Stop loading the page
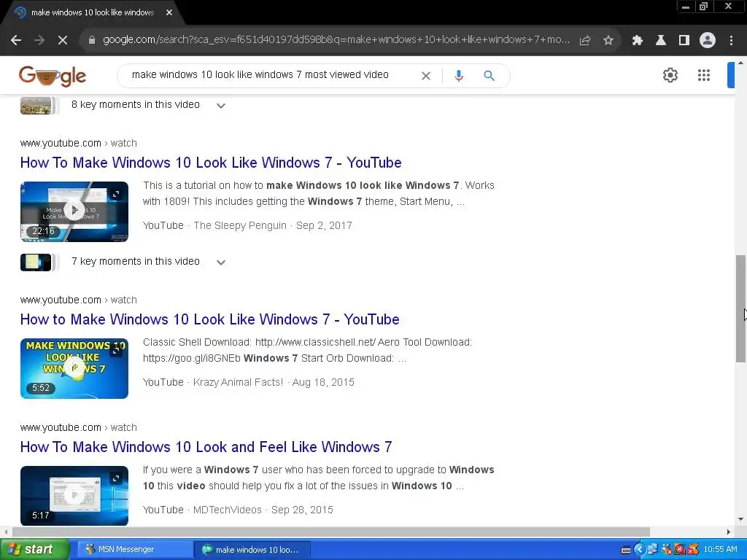 tap(63, 41)
